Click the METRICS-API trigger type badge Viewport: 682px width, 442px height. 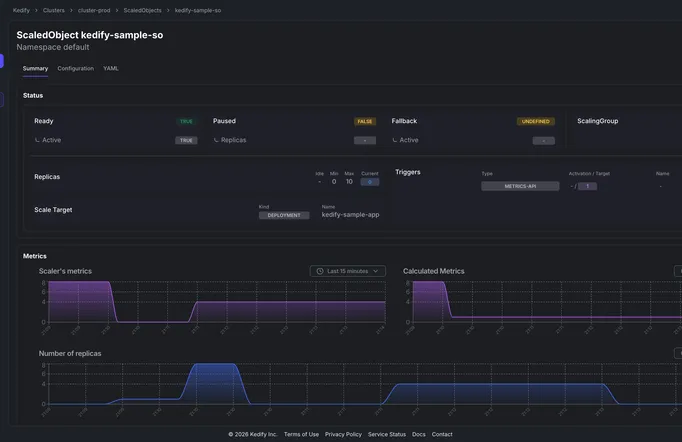coord(520,186)
